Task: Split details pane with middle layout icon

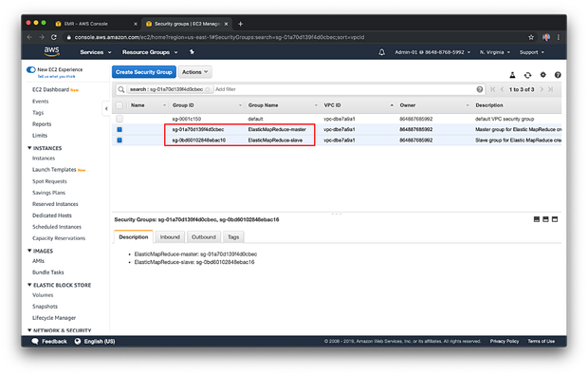Action: 545,219
